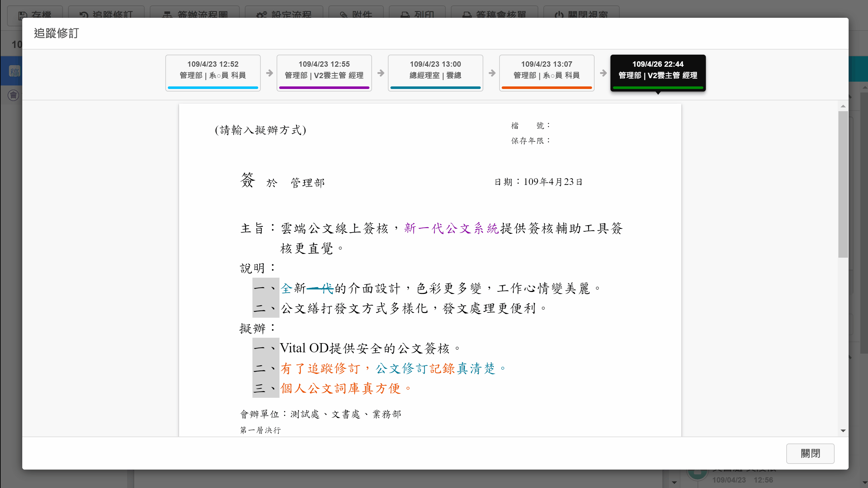The image size is (868, 488).
Task: Click 附件 paperclip icon in background toolbar
Action: [344, 15]
